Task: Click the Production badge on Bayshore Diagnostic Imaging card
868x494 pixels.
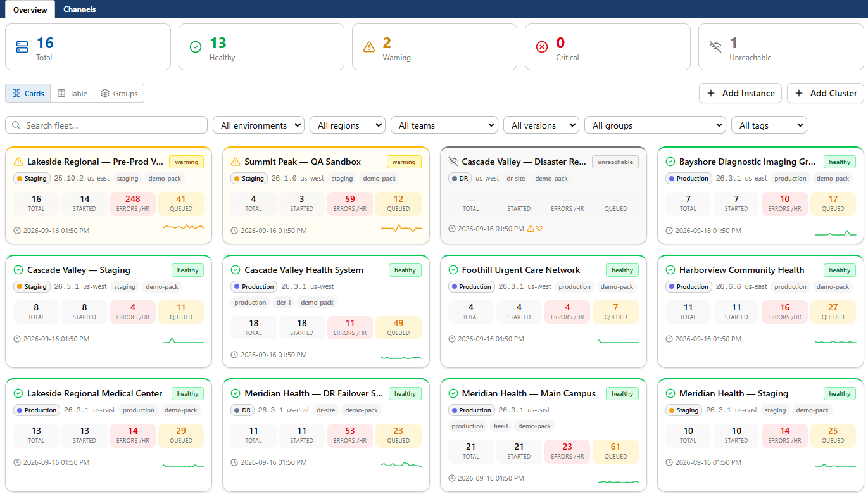Action: pyautogui.click(x=689, y=179)
